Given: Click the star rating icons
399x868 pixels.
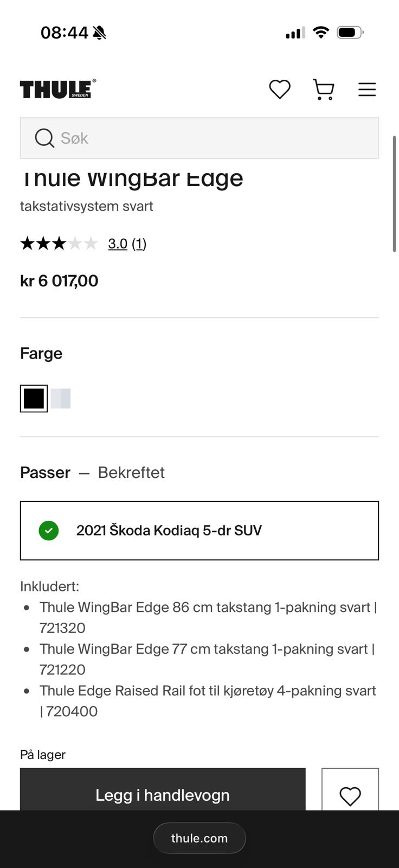Looking at the screenshot, I should (x=59, y=243).
